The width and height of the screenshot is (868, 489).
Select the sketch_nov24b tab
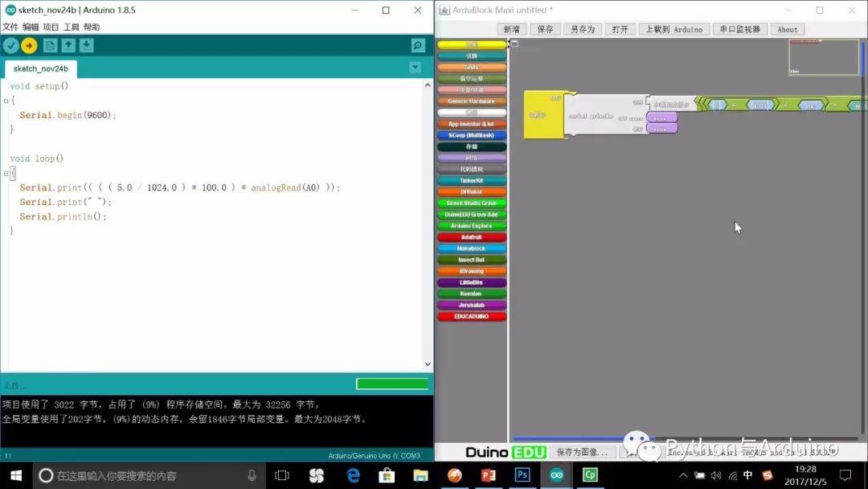pos(40,69)
